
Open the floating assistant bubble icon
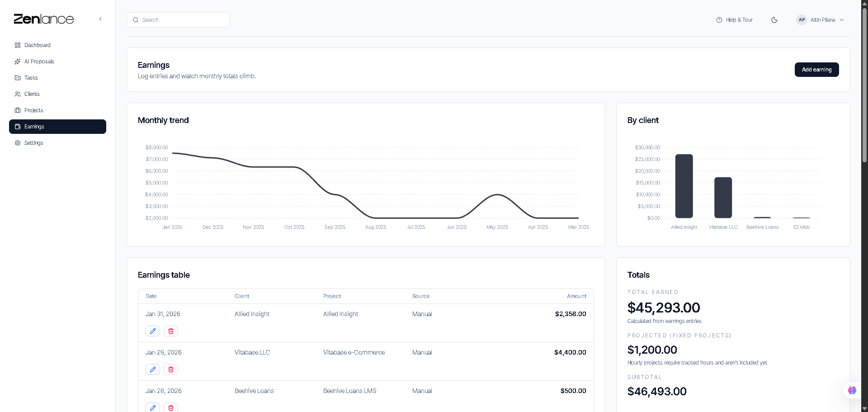[852, 390]
